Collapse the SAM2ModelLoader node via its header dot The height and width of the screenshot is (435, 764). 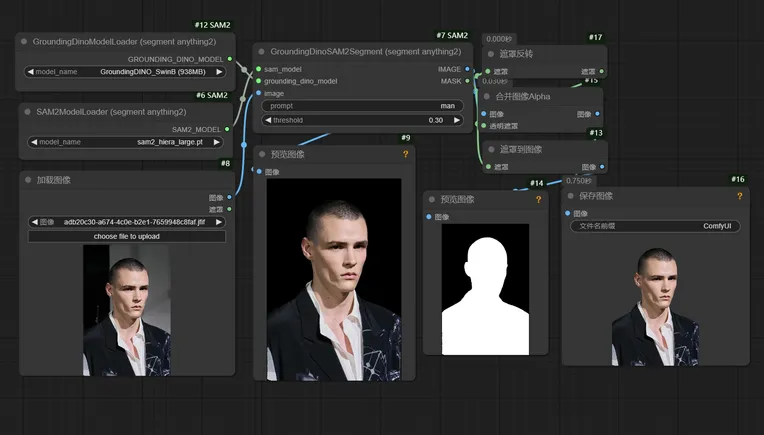24,111
